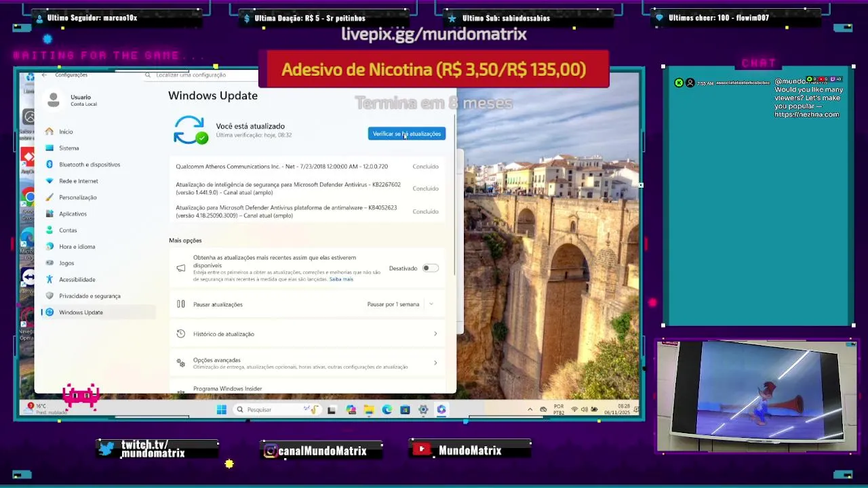Click the Pausar por 1 semana button
This screenshot has height=488, width=868.
click(x=393, y=304)
